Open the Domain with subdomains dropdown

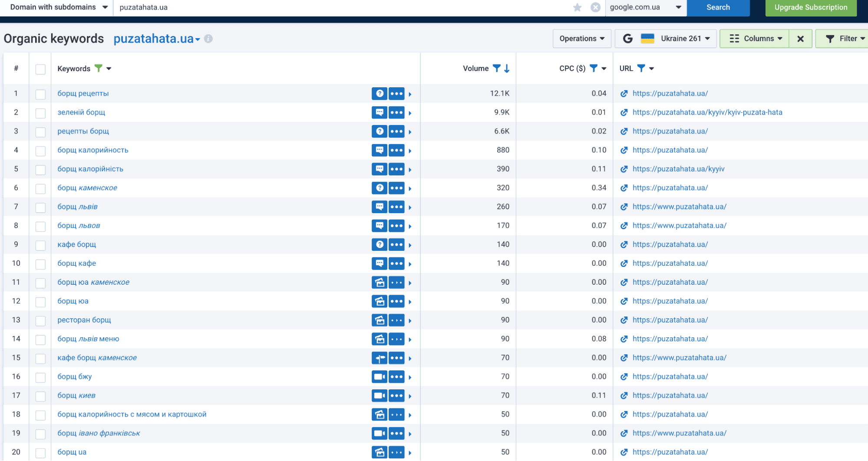[59, 7]
